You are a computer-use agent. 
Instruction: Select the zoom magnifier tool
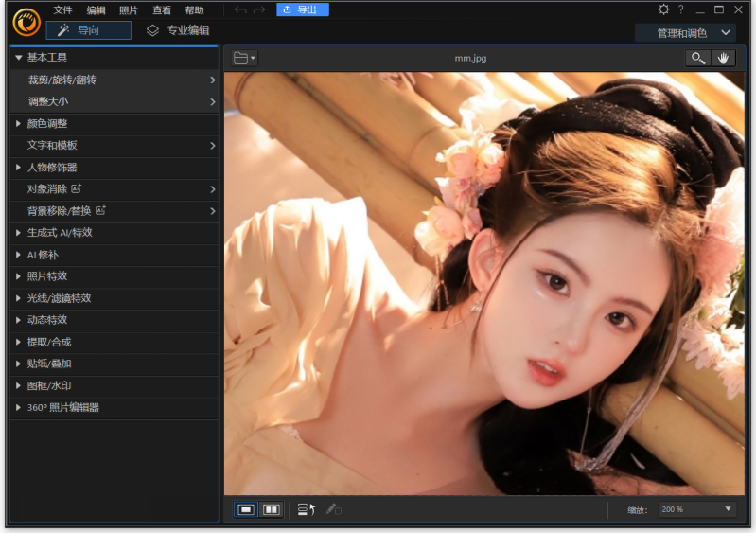click(698, 59)
